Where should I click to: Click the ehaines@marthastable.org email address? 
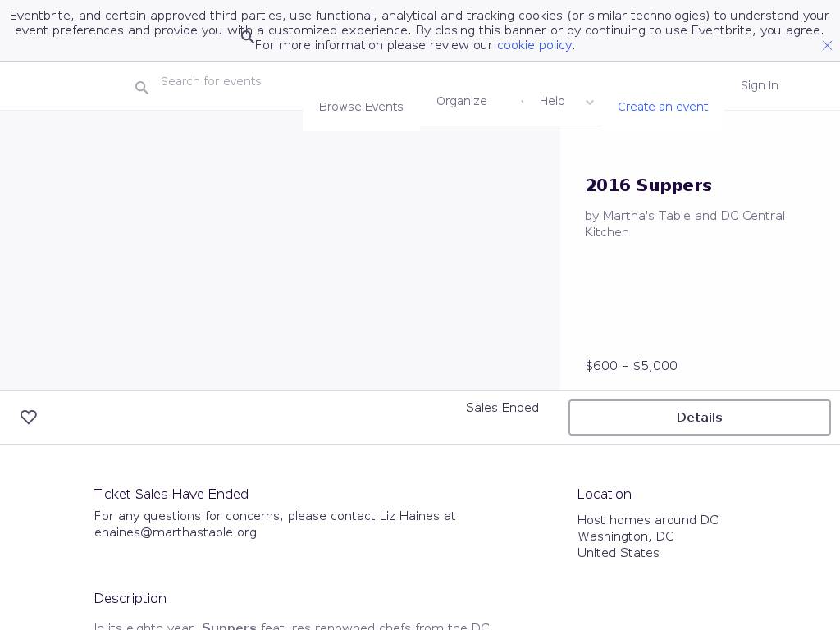point(176,532)
